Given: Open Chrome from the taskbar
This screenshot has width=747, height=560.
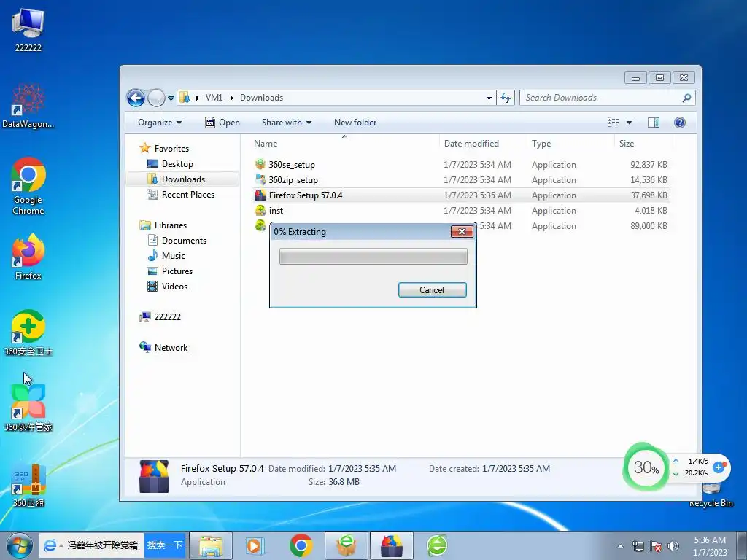Looking at the screenshot, I should (x=301, y=545).
